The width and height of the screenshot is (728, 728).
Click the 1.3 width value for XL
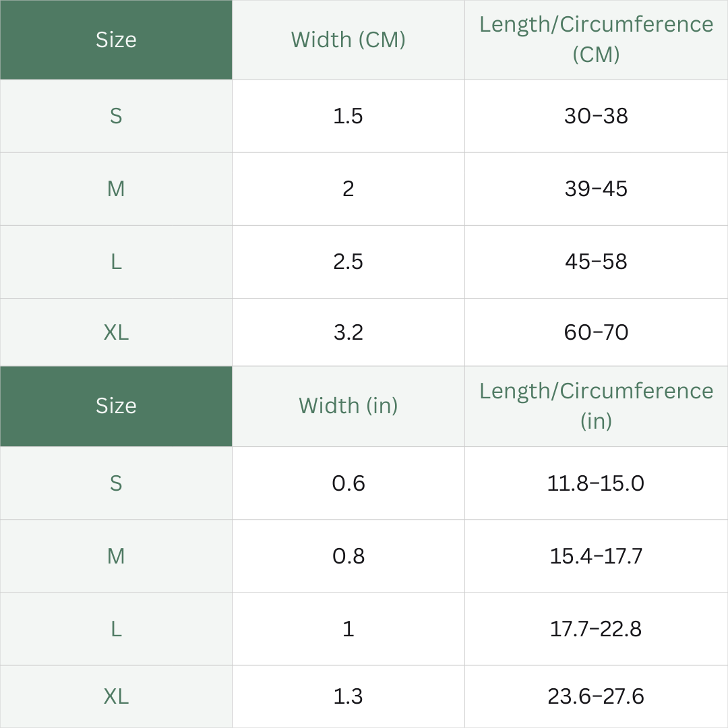(348, 696)
